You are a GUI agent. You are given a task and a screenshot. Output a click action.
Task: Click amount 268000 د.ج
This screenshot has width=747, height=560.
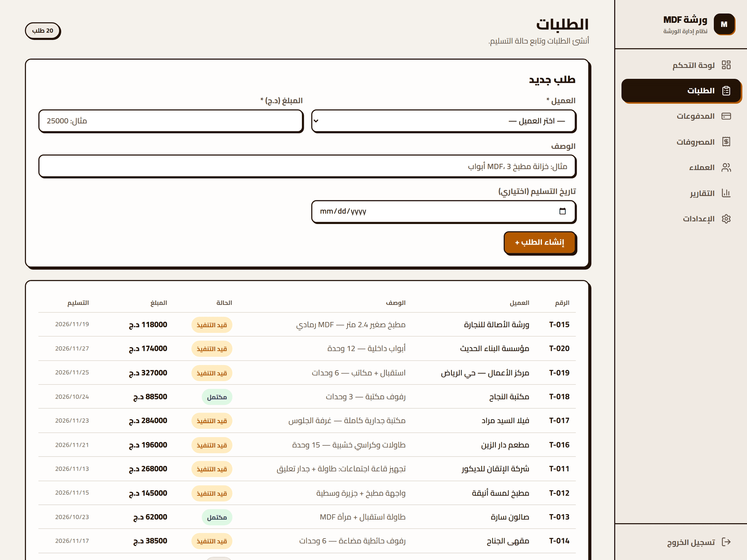[148, 469]
